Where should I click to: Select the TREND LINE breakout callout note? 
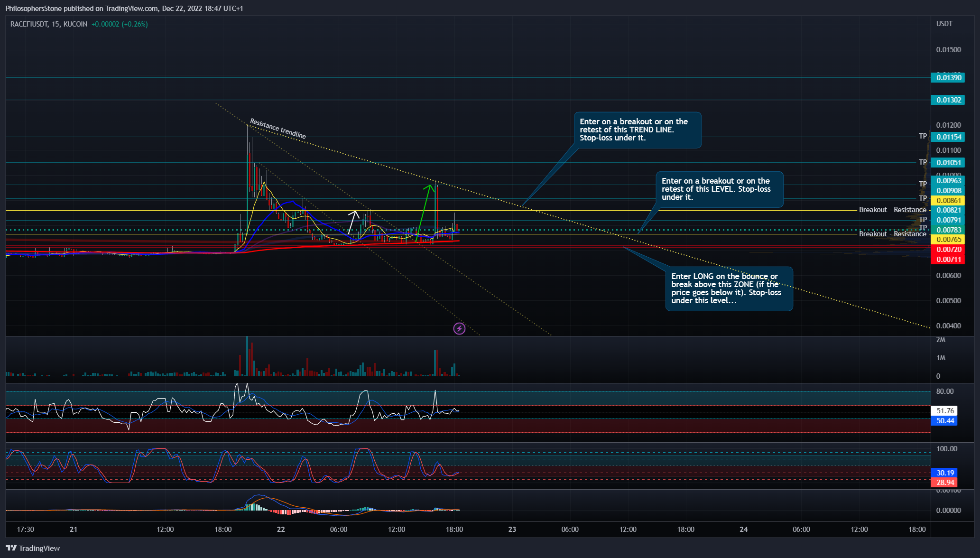(637, 130)
